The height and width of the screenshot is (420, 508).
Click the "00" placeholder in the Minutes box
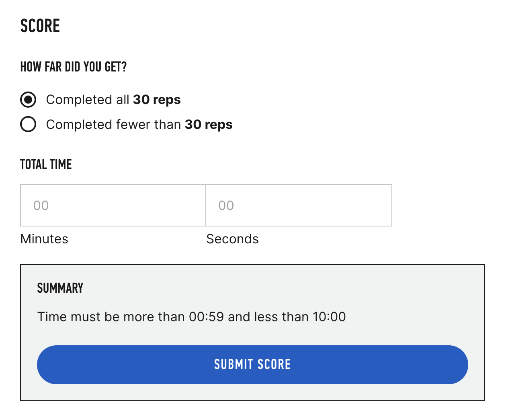(41, 206)
